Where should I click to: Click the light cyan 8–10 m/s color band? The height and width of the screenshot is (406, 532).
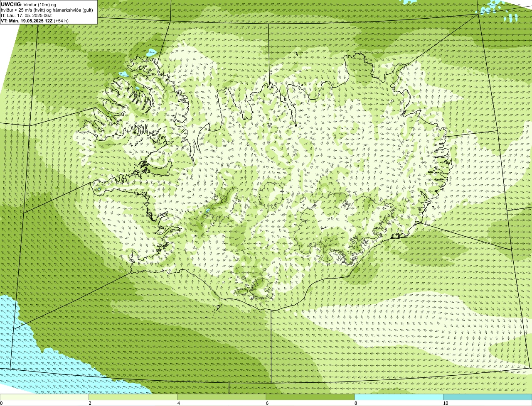[399, 397]
